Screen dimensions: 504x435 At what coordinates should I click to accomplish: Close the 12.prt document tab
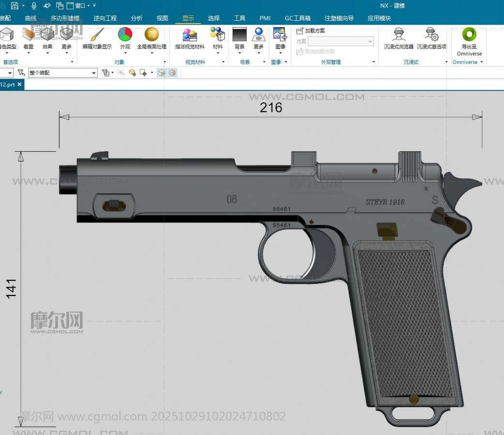(x=20, y=84)
